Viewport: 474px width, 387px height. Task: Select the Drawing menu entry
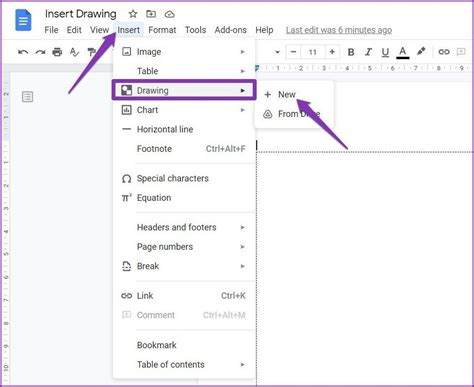tap(184, 90)
